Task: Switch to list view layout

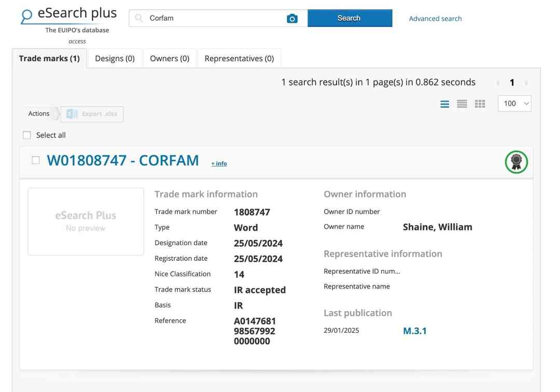Action: coord(444,104)
